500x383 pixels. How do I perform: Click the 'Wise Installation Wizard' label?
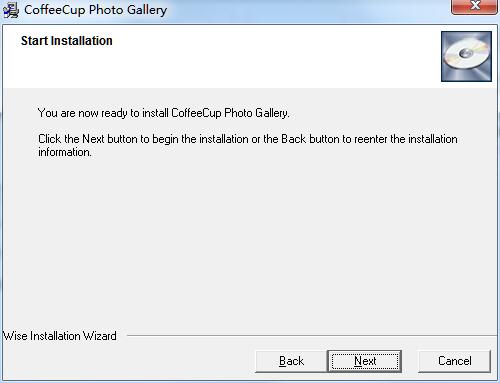click(x=60, y=336)
